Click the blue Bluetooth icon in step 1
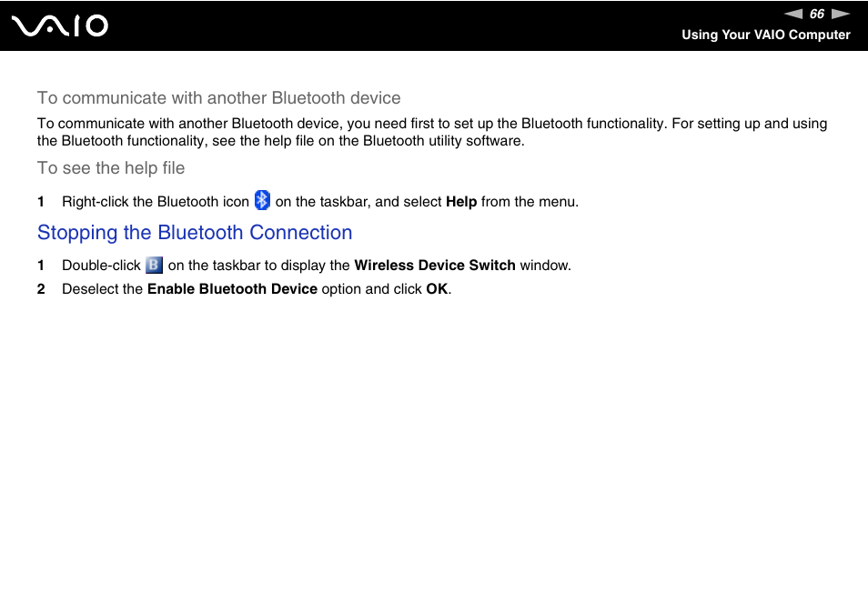This screenshot has width=868, height=613. (262, 200)
